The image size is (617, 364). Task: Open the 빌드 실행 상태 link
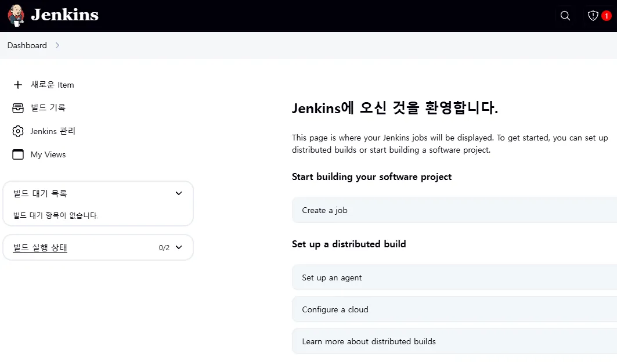point(40,247)
